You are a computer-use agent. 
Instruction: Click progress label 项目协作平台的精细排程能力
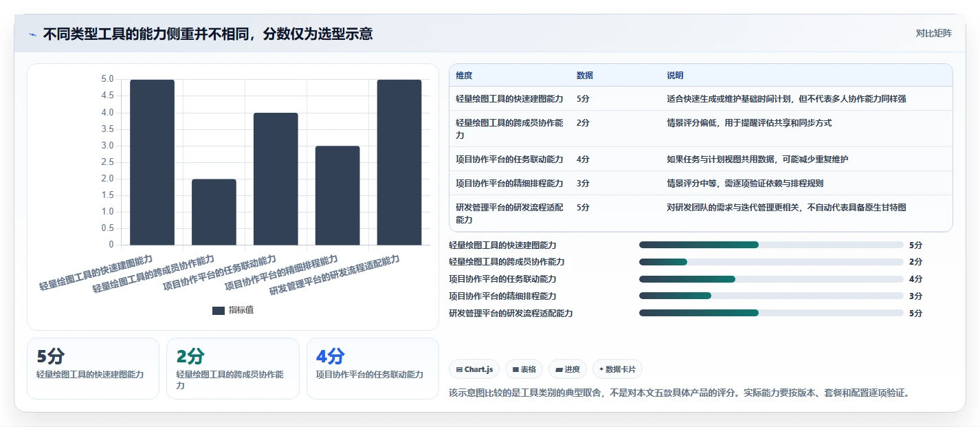(502, 296)
